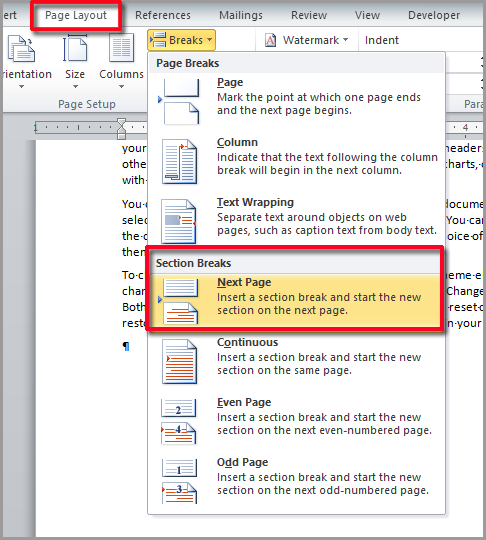Insert a Column break from menu
The height and width of the screenshot is (540, 486).
point(296,157)
